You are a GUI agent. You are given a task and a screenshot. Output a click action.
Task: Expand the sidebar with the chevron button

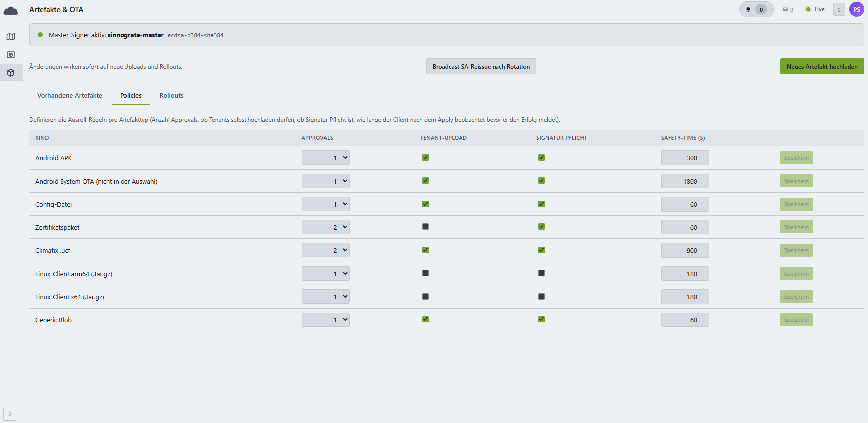tap(10, 414)
